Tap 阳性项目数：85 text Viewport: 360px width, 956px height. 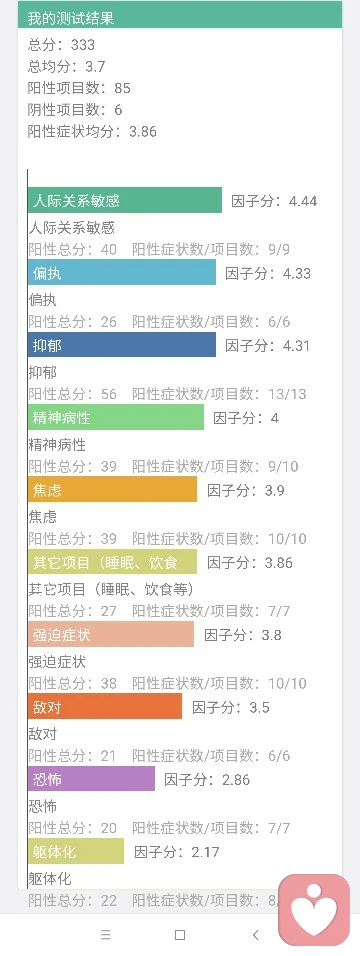tap(79, 88)
